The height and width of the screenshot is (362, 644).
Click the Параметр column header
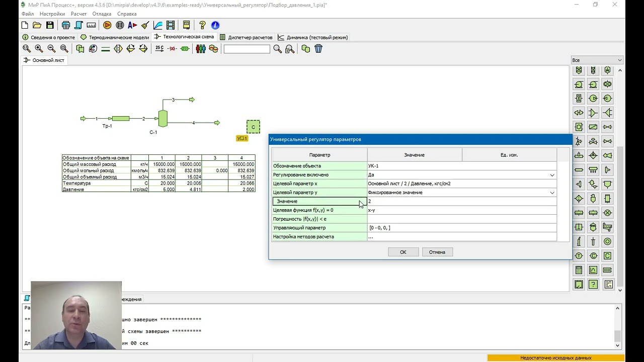(x=319, y=155)
